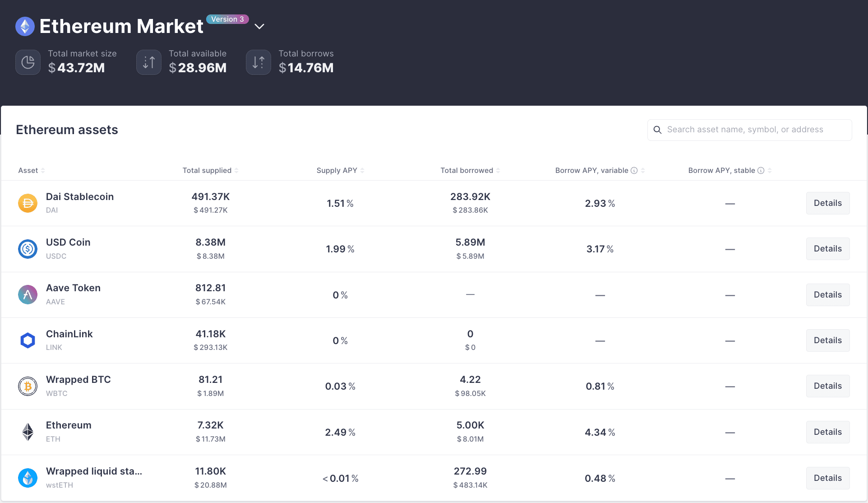Click the 272.99 total borrowed value
868x503 pixels.
470,471
